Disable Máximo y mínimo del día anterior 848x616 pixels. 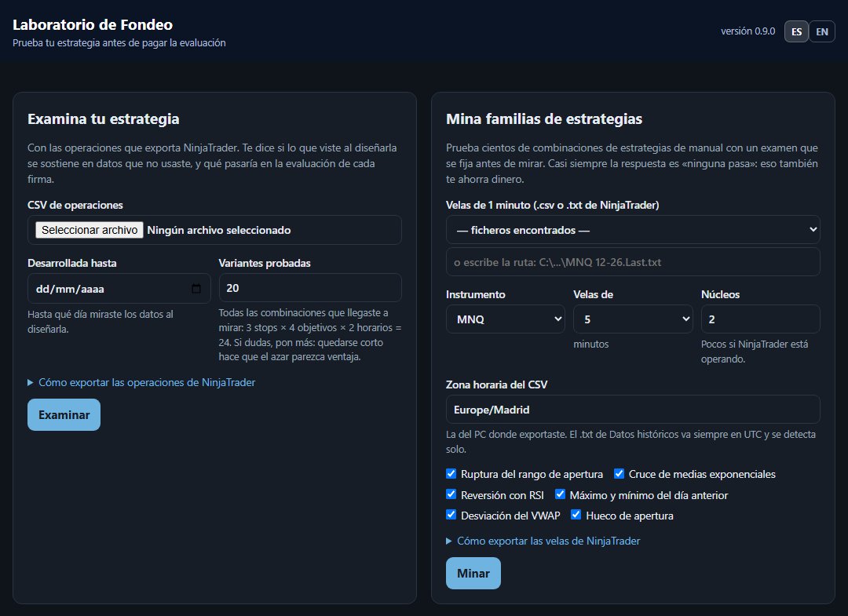560,494
